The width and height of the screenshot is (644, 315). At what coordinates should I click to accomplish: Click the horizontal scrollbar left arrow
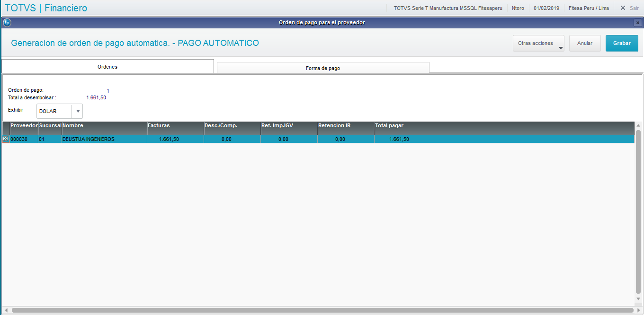(x=6, y=310)
